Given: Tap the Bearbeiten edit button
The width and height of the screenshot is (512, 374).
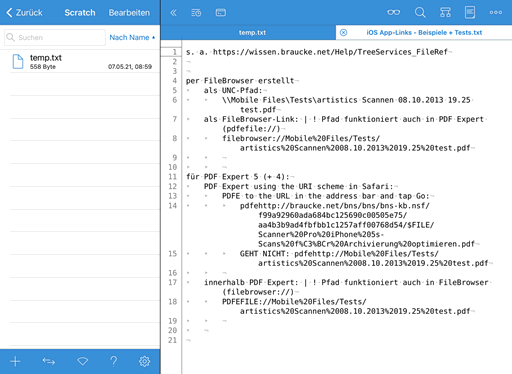Looking at the screenshot, I should point(129,13).
